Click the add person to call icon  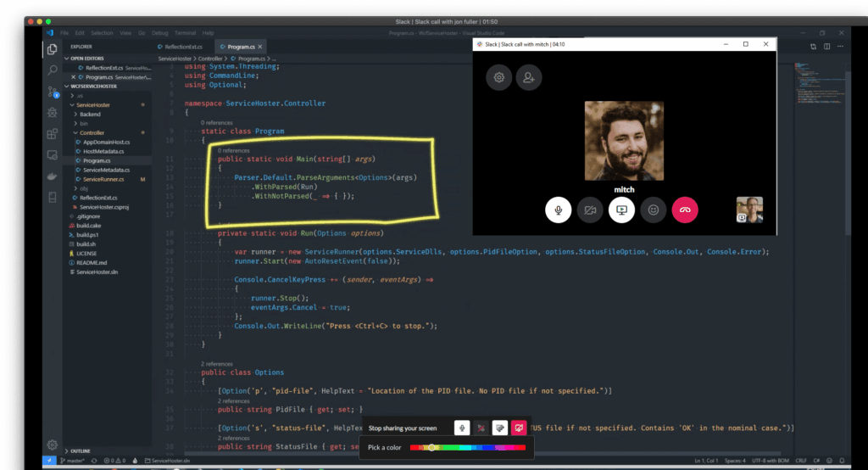528,77
